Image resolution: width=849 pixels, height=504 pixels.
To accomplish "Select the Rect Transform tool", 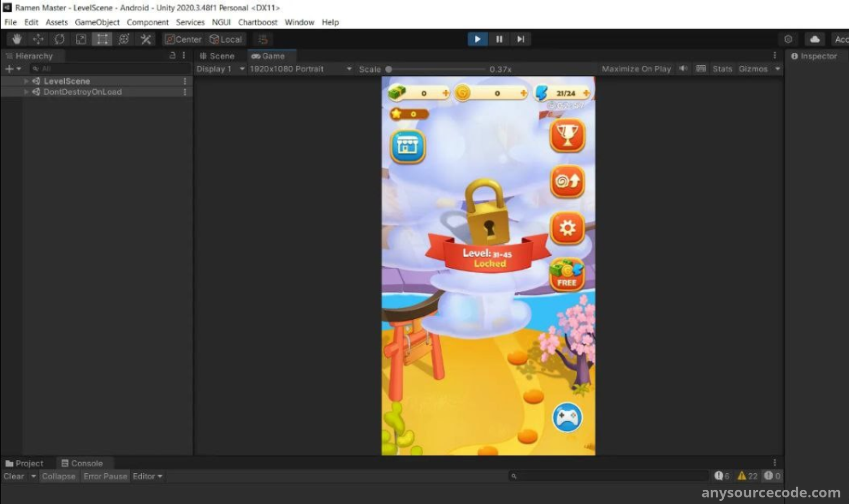I will point(102,39).
